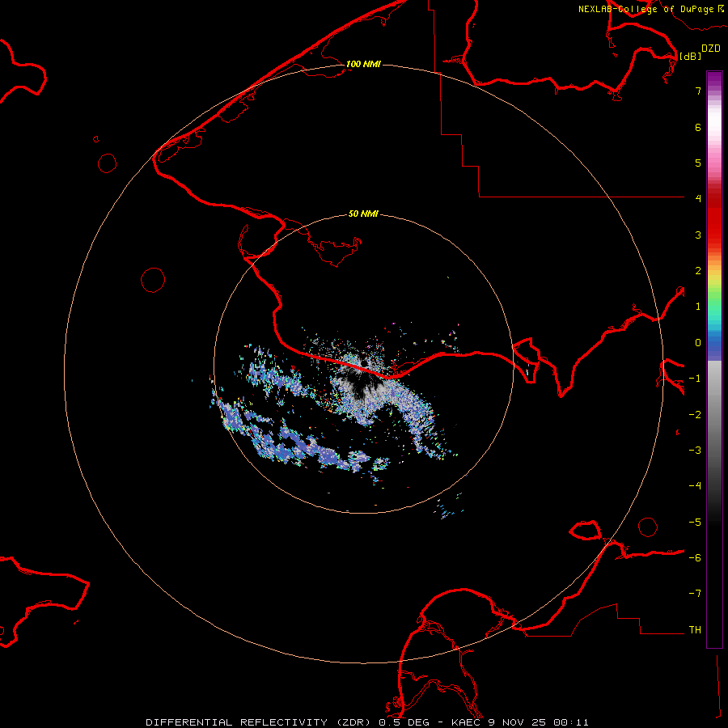Click the purple top segment of the colorbar
The width and height of the screenshot is (728, 728).
click(714, 80)
